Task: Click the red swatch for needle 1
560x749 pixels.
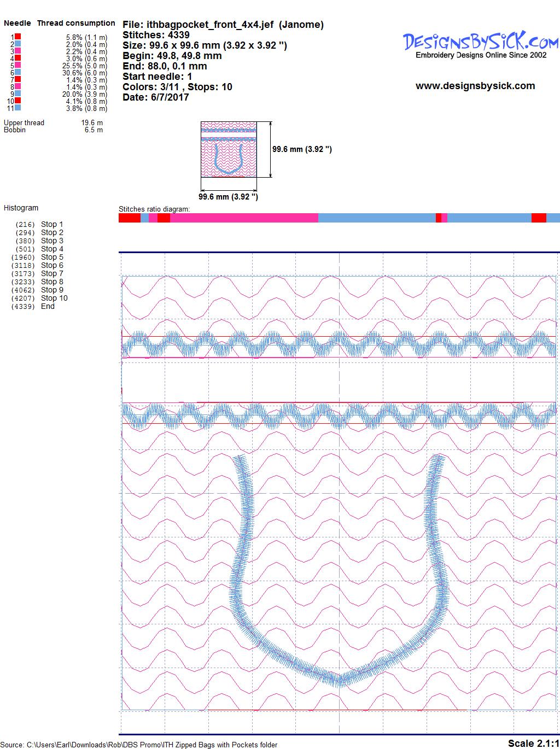Action: pos(18,37)
